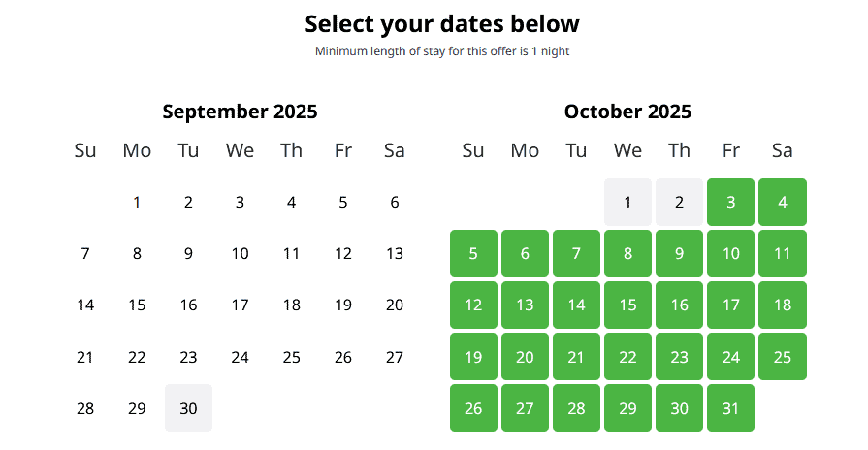Pick October 24 Friday date

pyautogui.click(x=730, y=356)
